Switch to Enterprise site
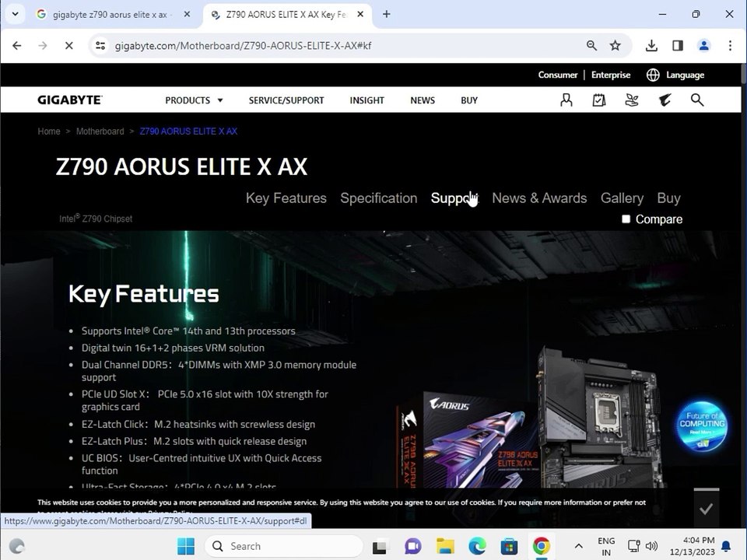Image resolution: width=747 pixels, height=560 pixels. point(611,75)
